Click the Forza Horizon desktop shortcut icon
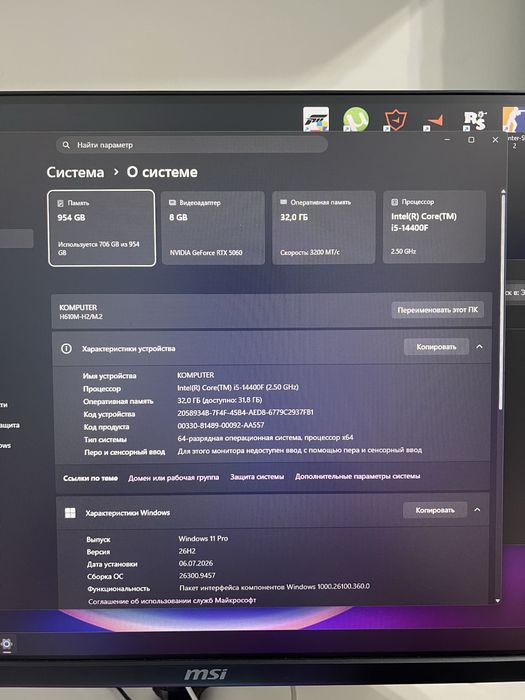525x700 pixels. pyautogui.click(x=316, y=119)
